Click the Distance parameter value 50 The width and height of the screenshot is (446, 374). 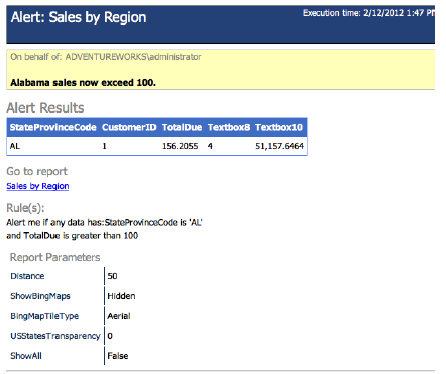[x=112, y=276]
